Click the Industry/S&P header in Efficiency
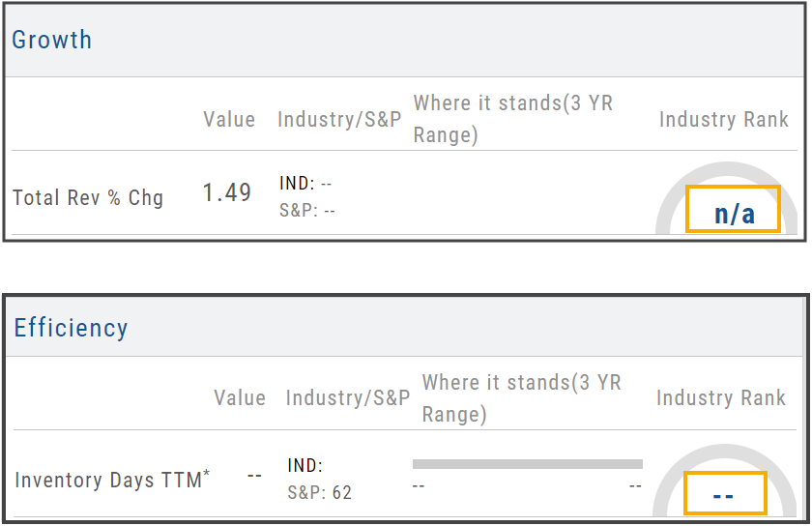812x526 pixels. [348, 398]
